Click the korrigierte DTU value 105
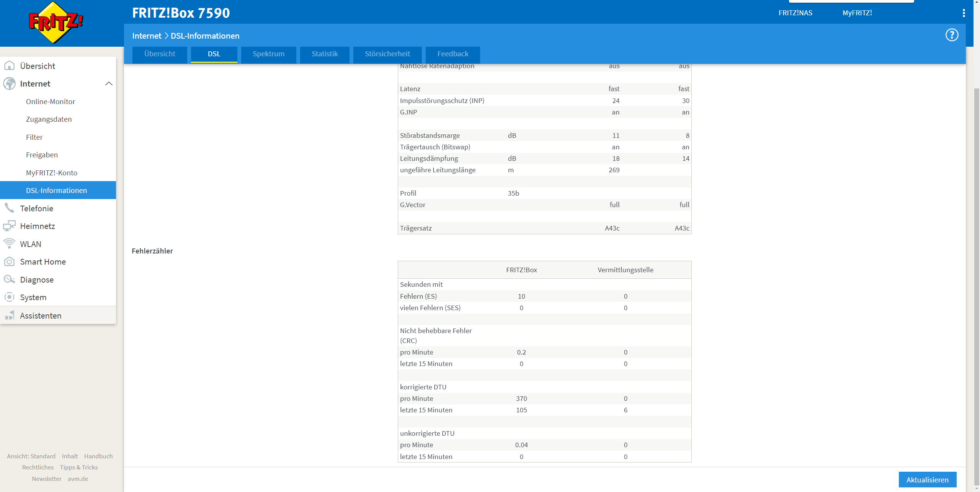Screen dimensions: 980x492 521,410
